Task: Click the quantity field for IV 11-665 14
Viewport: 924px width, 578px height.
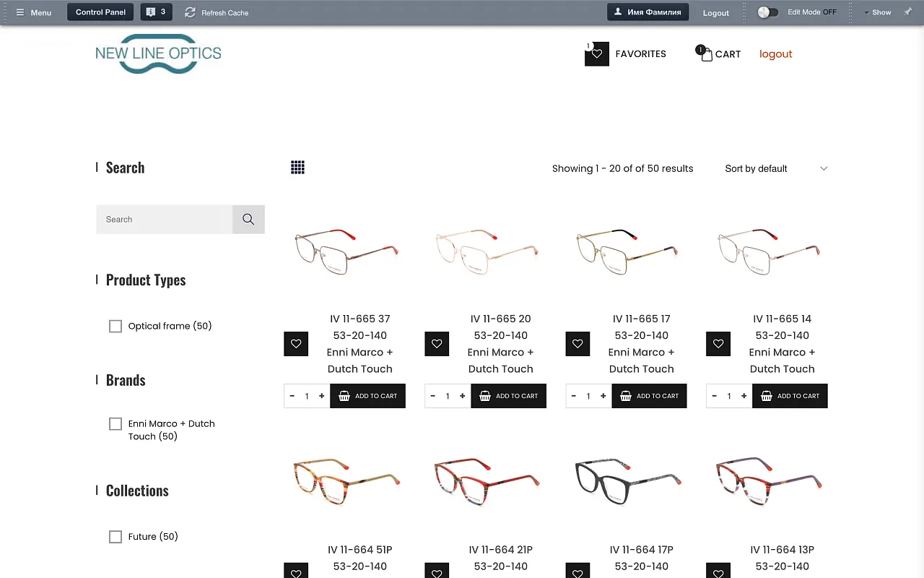Action: point(729,396)
